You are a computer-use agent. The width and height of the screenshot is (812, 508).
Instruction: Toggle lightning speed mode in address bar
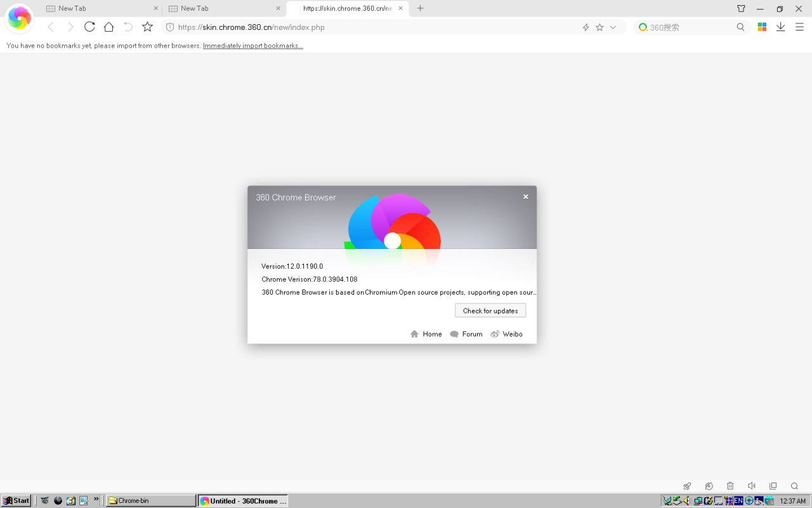586,27
